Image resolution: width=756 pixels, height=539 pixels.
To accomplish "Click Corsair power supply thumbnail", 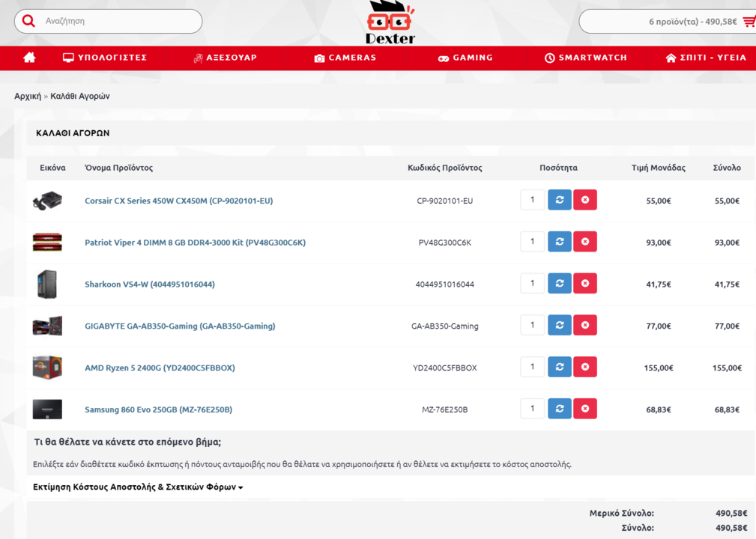I will pyautogui.click(x=47, y=201).
